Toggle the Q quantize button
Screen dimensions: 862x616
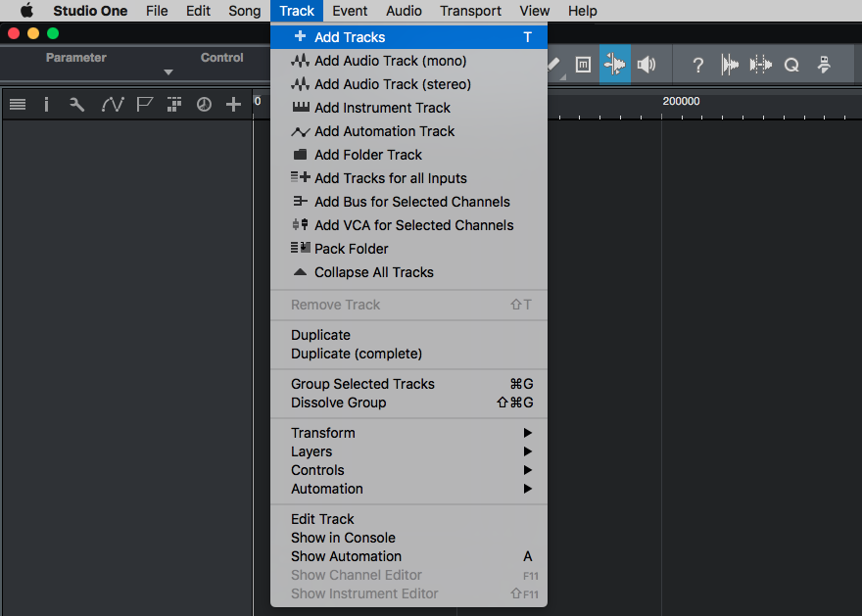click(x=791, y=66)
